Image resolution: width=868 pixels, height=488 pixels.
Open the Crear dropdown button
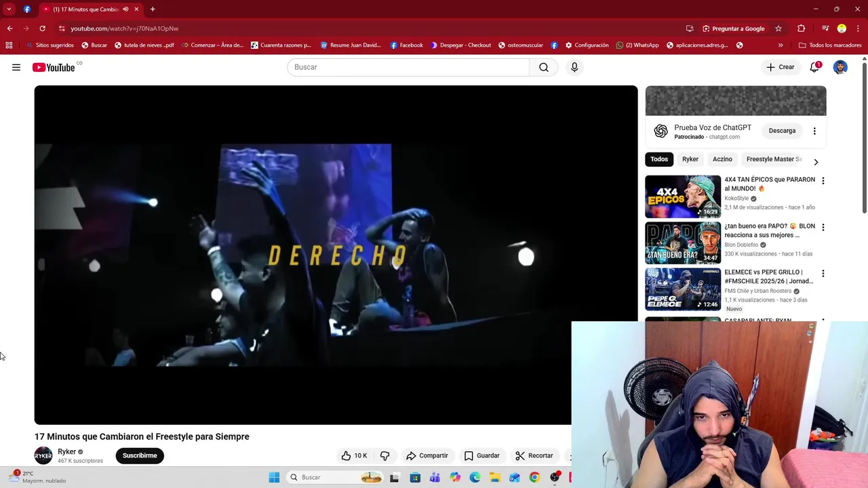780,67
